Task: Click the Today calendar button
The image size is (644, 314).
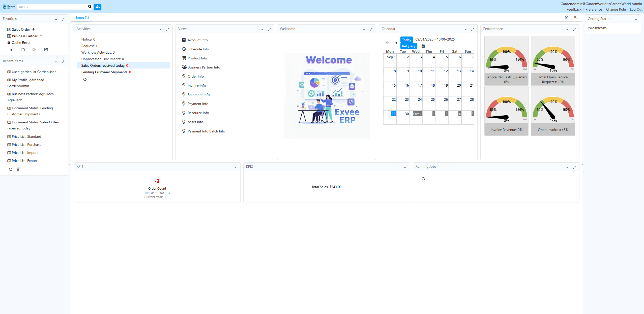Action: click(x=406, y=40)
